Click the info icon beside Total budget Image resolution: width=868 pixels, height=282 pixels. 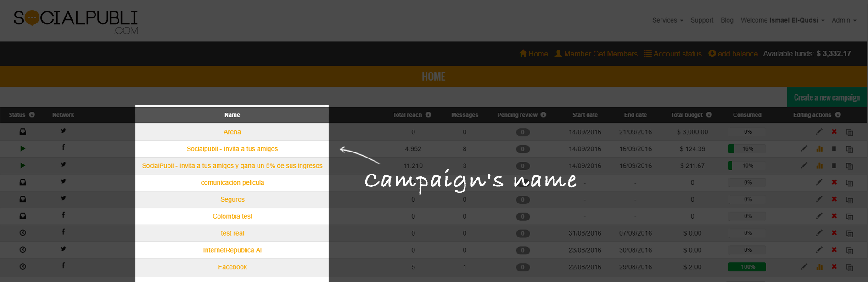[x=709, y=115]
